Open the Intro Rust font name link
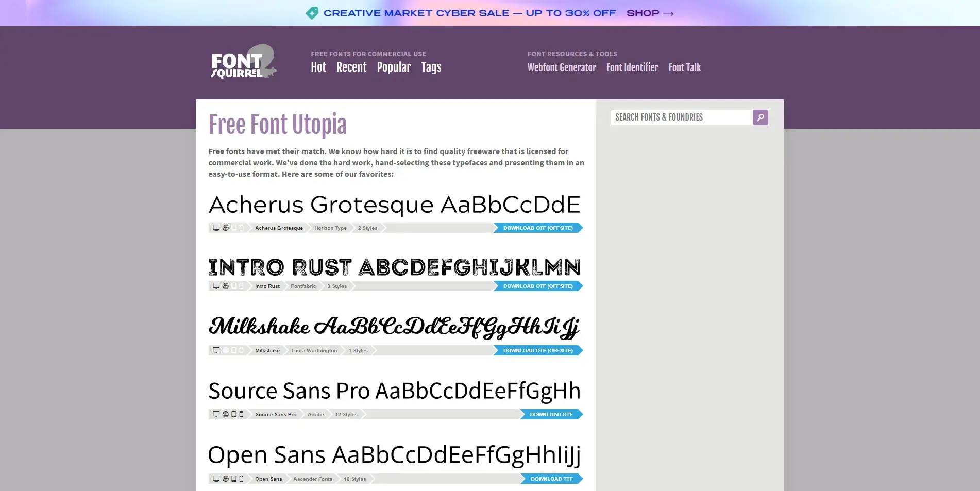Image resolution: width=980 pixels, height=491 pixels. click(x=267, y=286)
